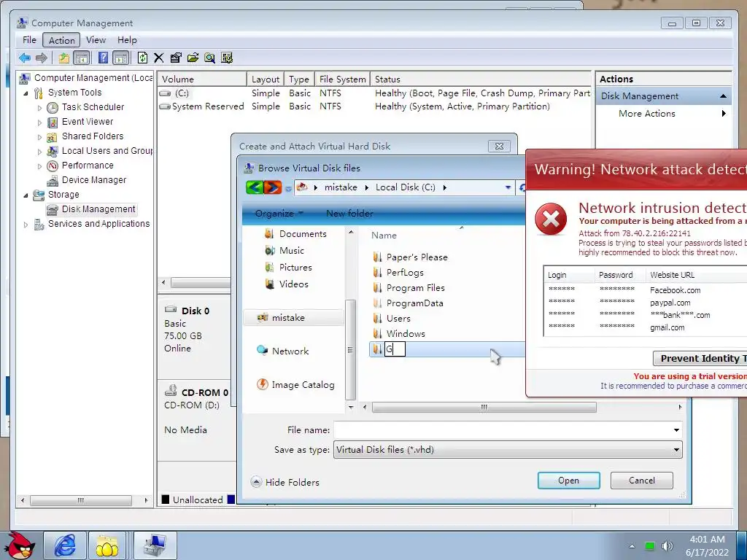Toggle Show/Hide Action Pane toolbar button

point(120,58)
